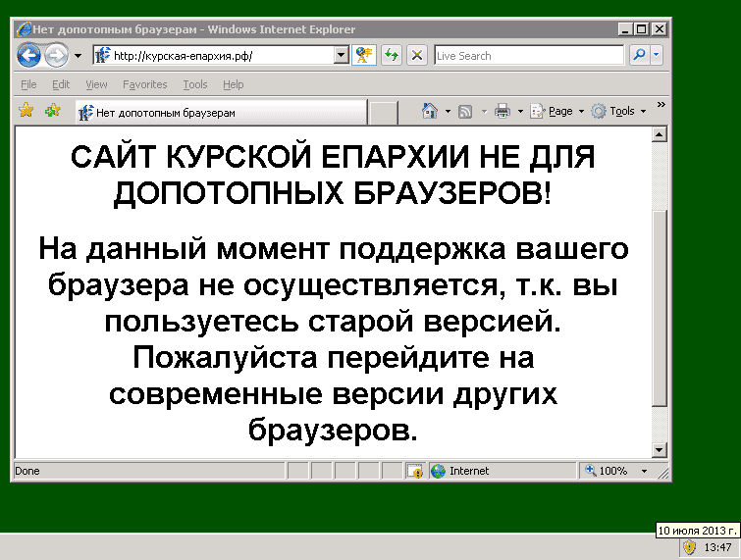Go back with the Back arrow button
Screen dimensions: 741x560
(x=28, y=56)
